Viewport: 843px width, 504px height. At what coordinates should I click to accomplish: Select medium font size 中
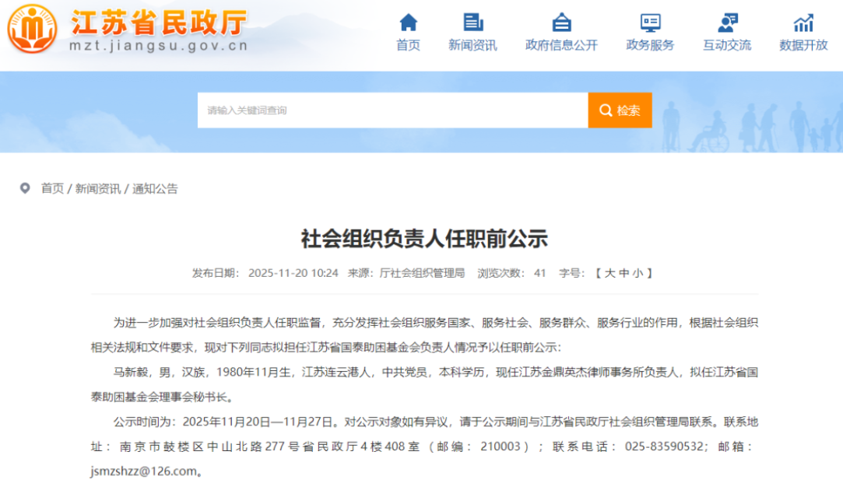(623, 273)
